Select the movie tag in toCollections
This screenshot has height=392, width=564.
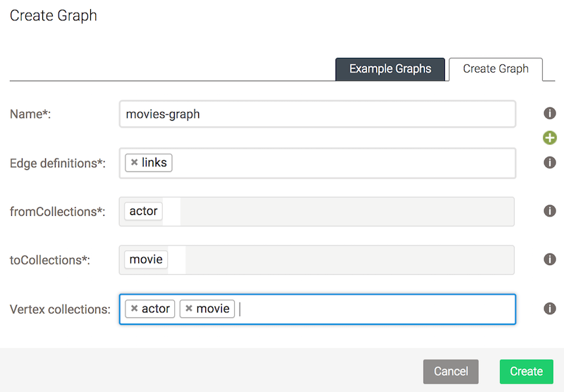tap(146, 259)
